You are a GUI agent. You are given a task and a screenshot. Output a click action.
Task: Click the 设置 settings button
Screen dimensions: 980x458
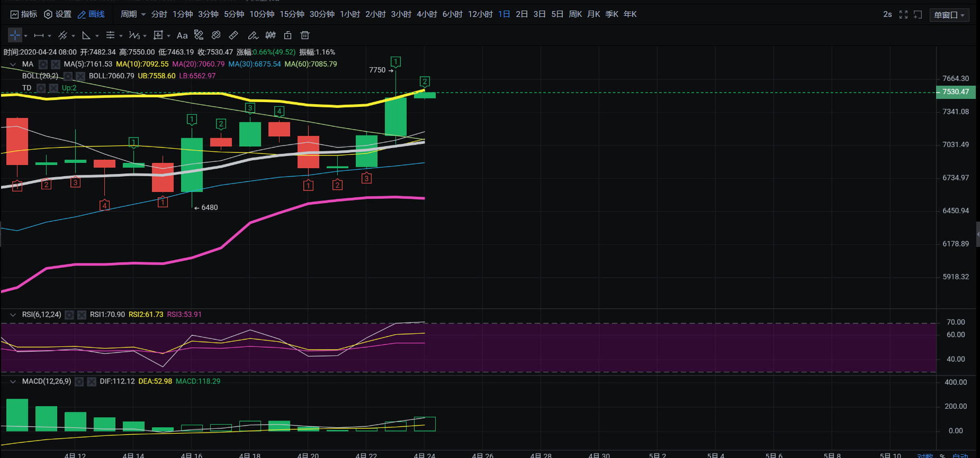[x=58, y=14]
